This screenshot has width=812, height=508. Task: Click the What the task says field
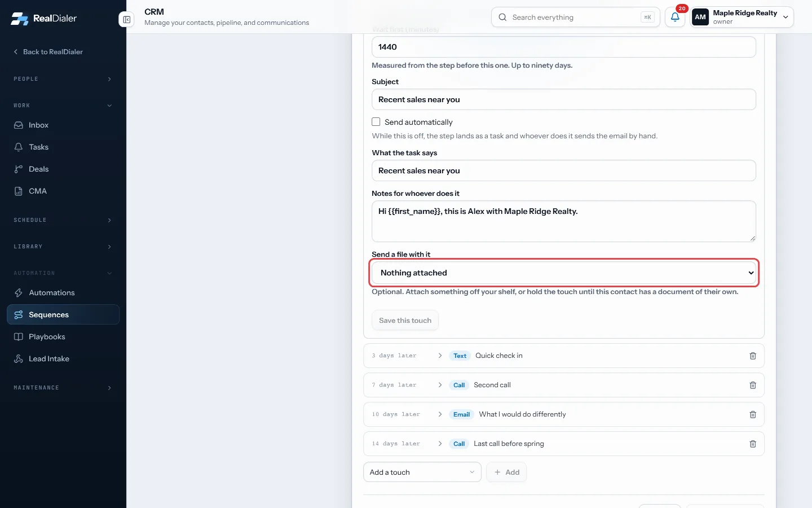[564, 170]
